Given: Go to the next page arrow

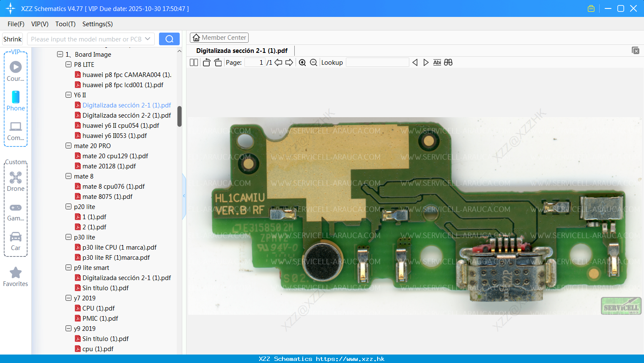Looking at the screenshot, I should tap(289, 63).
